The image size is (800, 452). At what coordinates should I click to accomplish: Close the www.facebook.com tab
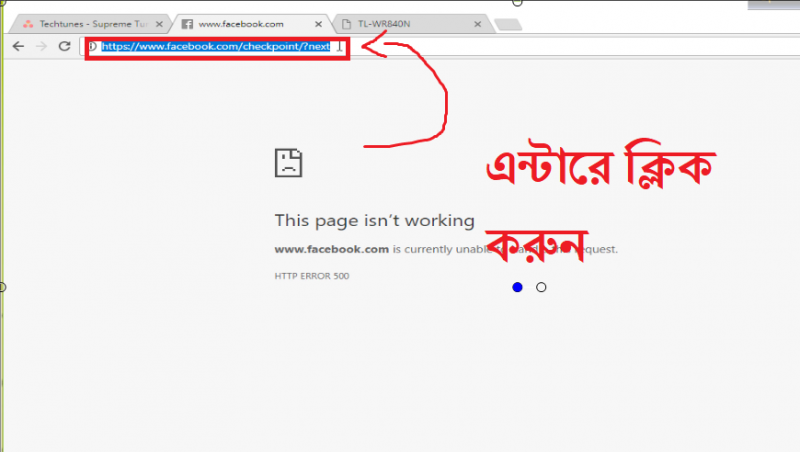pyautogui.click(x=318, y=24)
